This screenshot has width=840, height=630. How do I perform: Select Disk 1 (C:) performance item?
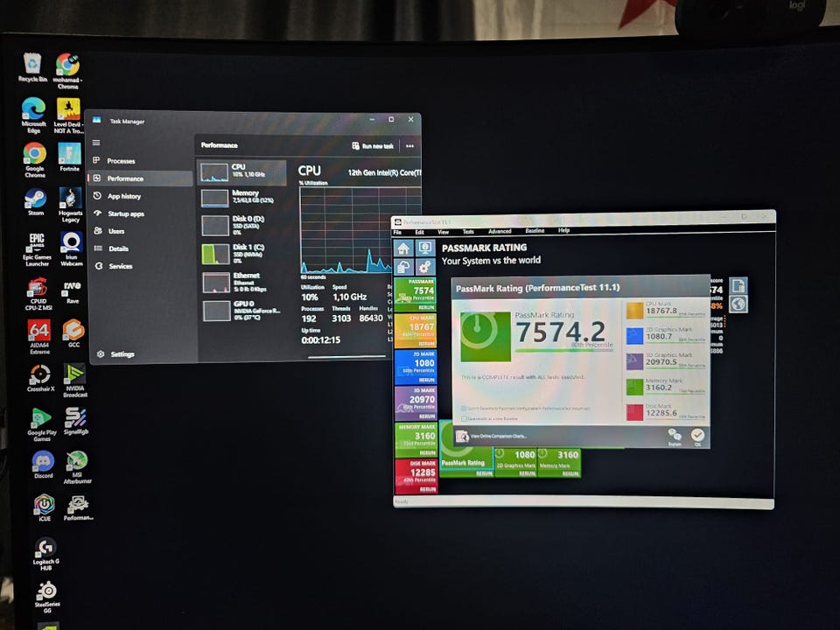[x=241, y=254]
